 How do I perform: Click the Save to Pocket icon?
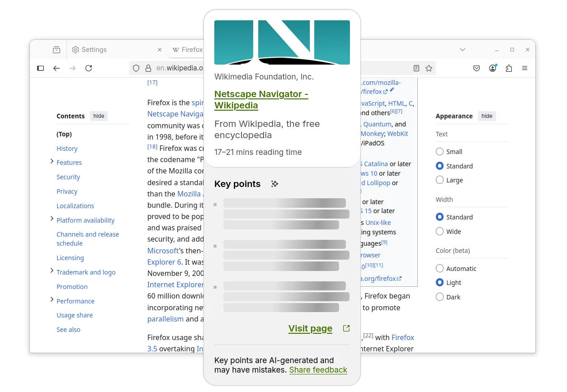477,68
